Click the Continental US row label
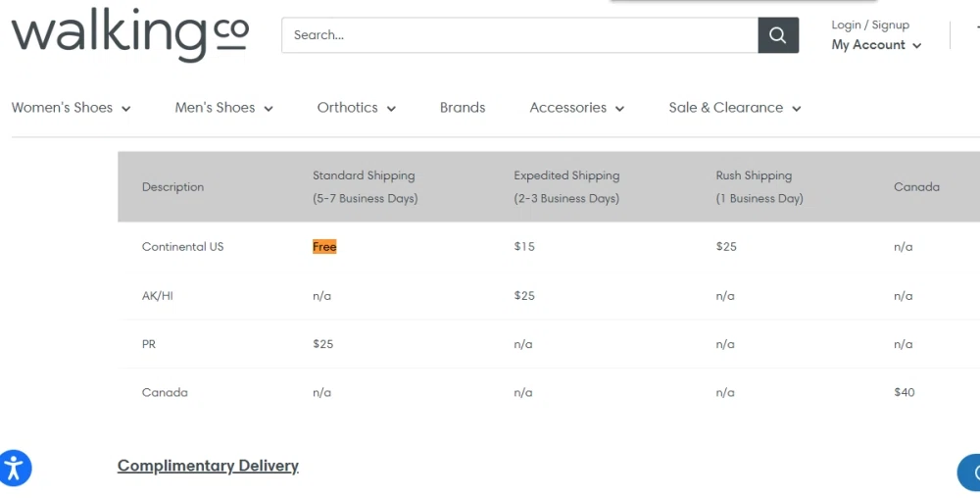The width and height of the screenshot is (980, 498). pos(182,247)
